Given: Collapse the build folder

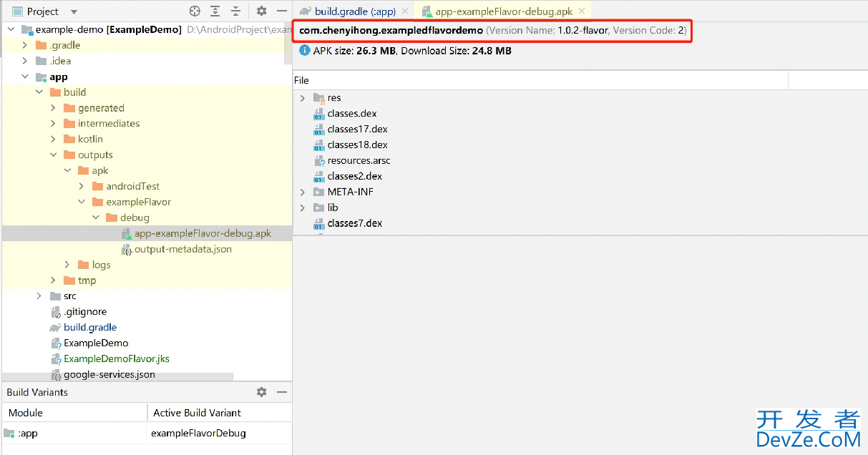Looking at the screenshot, I should pyautogui.click(x=39, y=92).
